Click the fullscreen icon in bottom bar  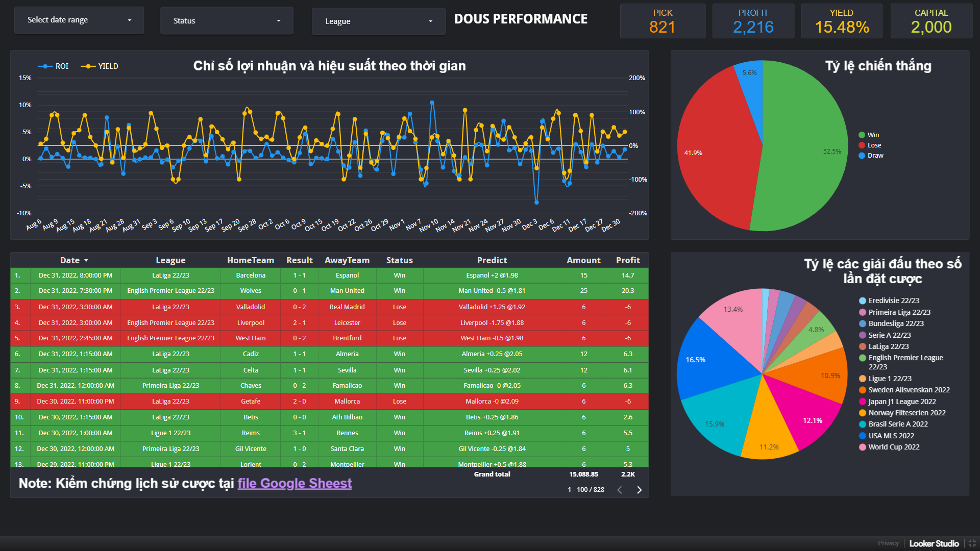(972, 543)
